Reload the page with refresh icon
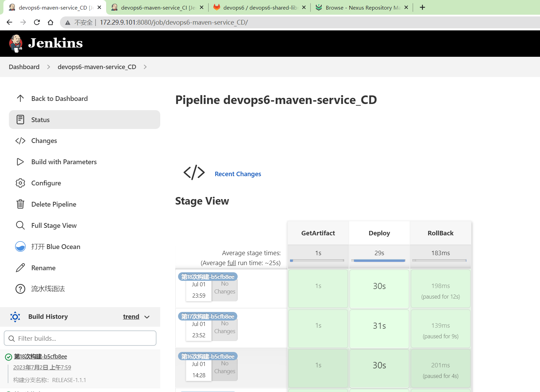Screen dimensions: 540x392 click(x=37, y=22)
